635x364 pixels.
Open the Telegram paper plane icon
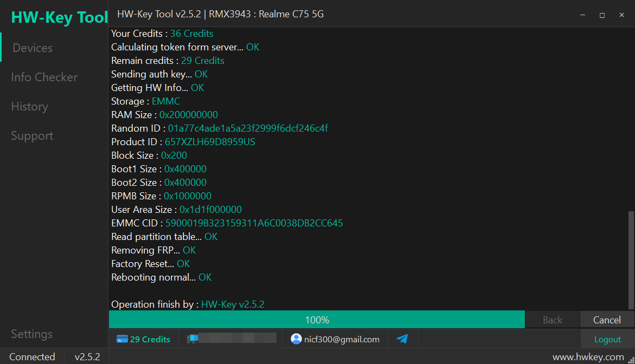402,339
